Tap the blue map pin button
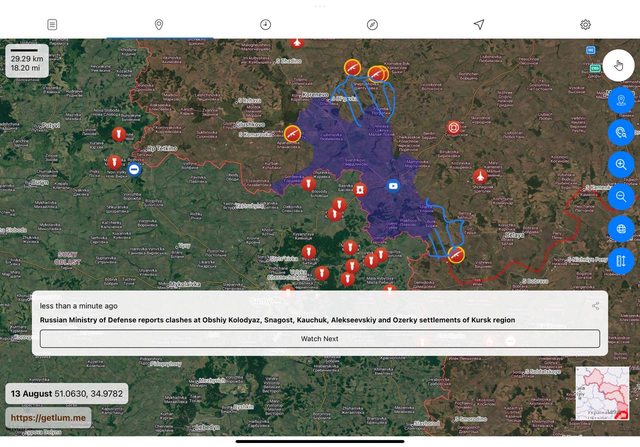The height and width of the screenshot is (447, 640). [x=621, y=99]
